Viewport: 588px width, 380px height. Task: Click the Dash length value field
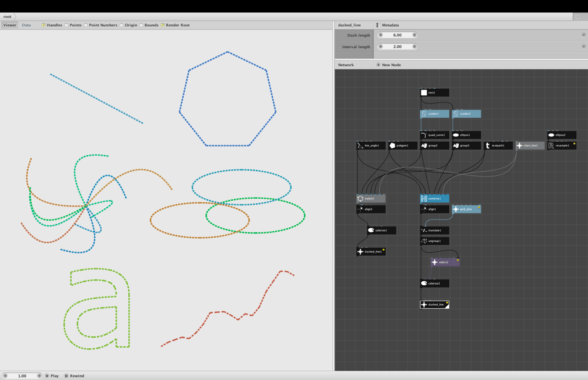[397, 35]
